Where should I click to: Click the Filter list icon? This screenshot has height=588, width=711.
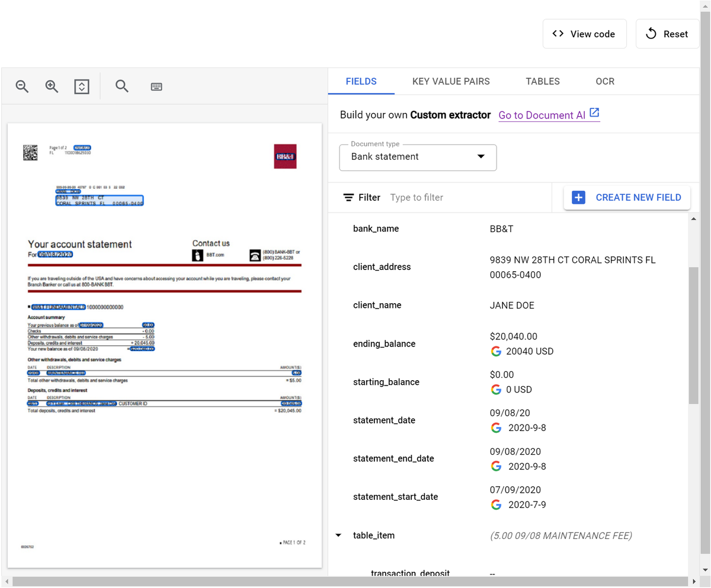click(349, 197)
